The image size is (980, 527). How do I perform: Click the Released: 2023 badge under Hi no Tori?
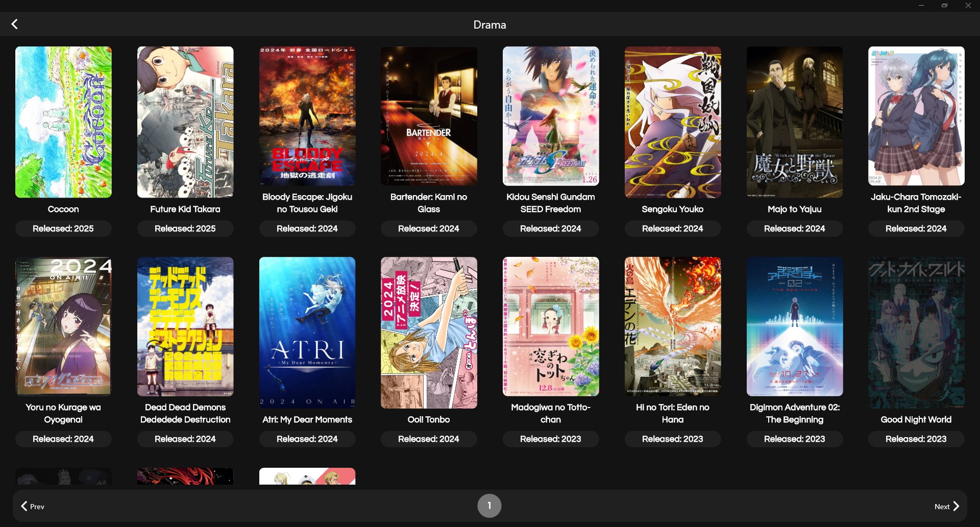coord(673,439)
